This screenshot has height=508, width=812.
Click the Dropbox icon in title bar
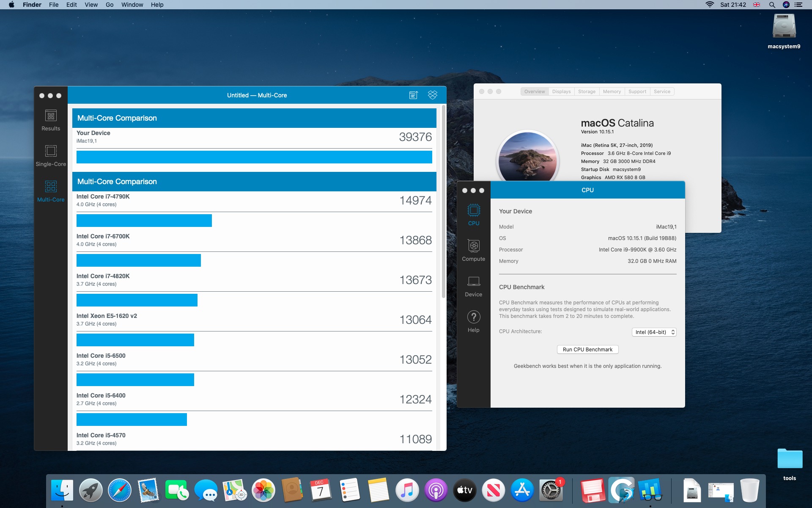pos(432,95)
